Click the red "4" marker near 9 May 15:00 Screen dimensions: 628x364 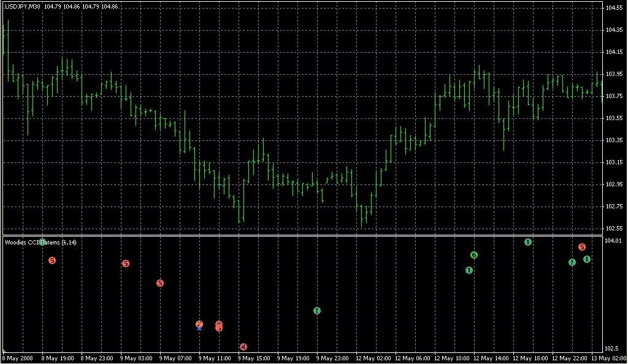(243, 347)
